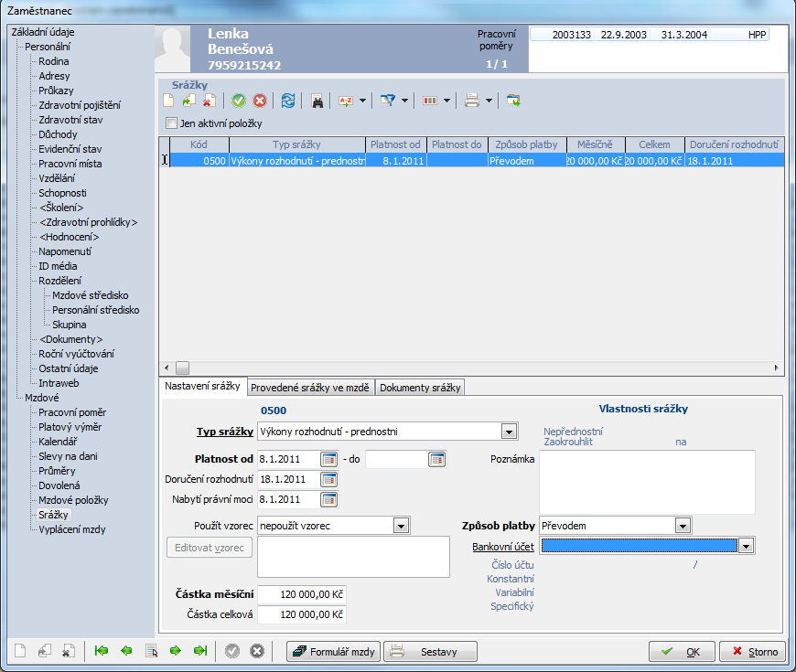Open the Použít vzorec combo box
796x672 pixels.
point(400,526)
